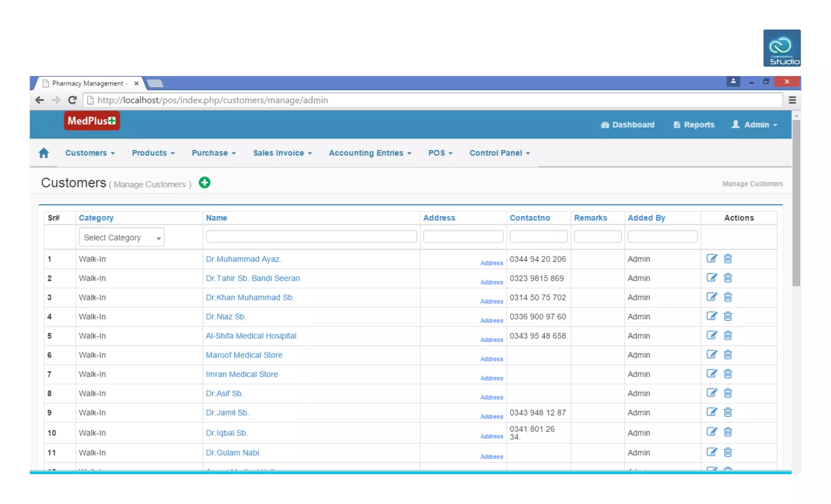Image resolution: width=831 pixels, height=504 pixels.
Task: Click edit icon for Maroof Medical Store
Action: click(712, 355)
